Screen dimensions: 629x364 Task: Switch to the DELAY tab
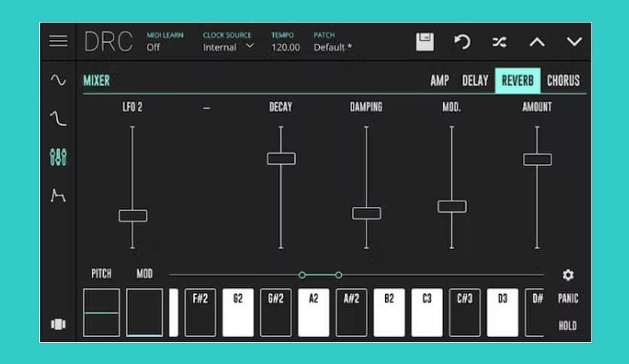click(x=475, y=80)
